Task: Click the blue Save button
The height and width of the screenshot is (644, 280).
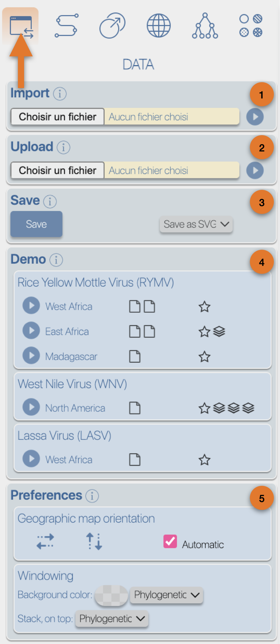Action: (x=36, y=224)
